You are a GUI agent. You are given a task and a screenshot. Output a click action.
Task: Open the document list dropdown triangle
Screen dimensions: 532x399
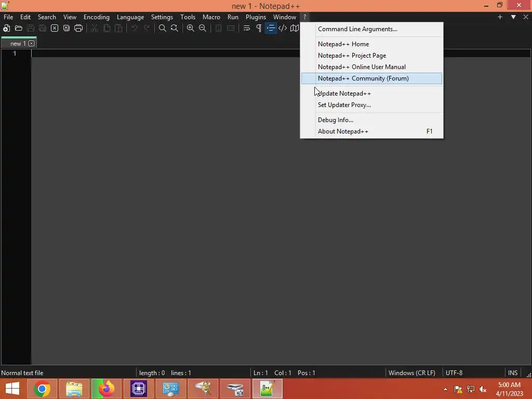513,17
